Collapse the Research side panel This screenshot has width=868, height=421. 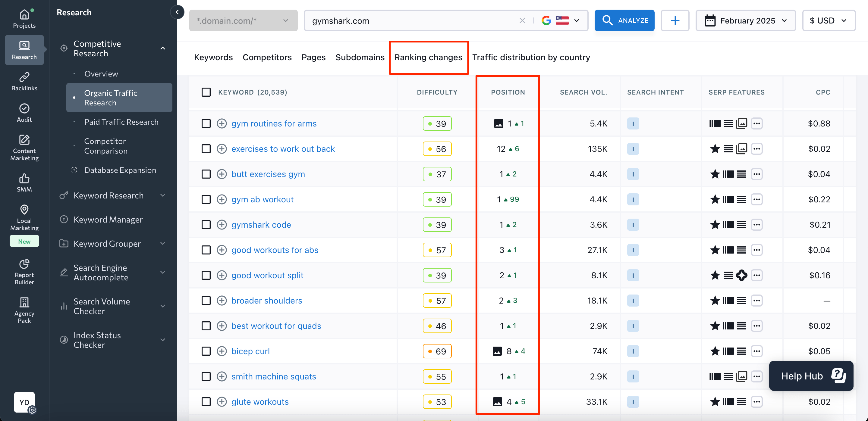pyautogui.click(x=177, y=12)
